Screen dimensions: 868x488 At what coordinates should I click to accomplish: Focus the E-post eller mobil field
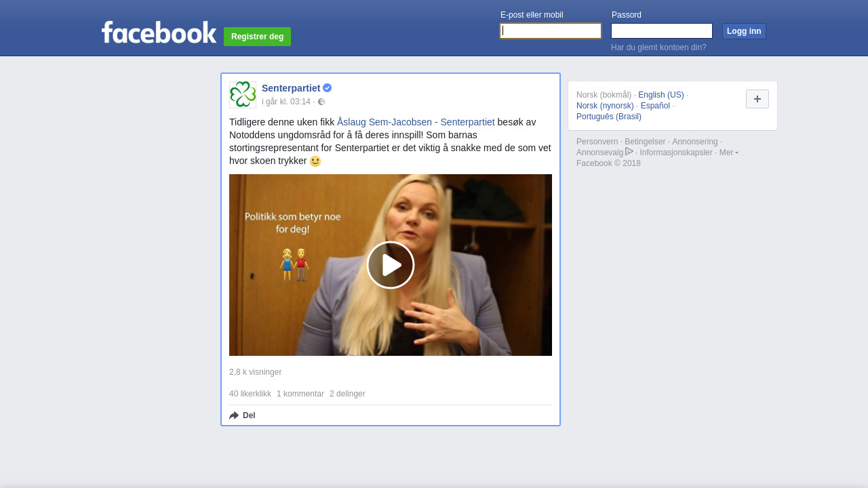coord(551,31)
